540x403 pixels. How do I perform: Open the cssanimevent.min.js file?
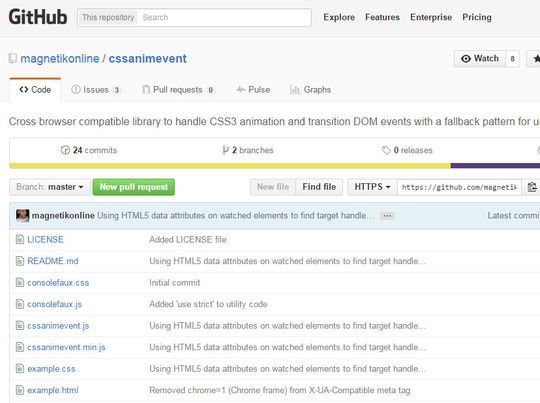click(x=66, y=347)
